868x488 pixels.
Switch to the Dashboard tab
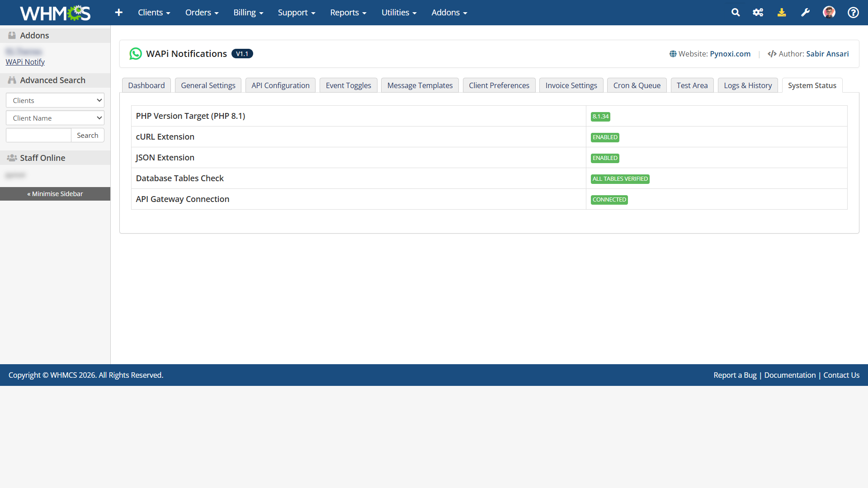[x=146, y=85]
